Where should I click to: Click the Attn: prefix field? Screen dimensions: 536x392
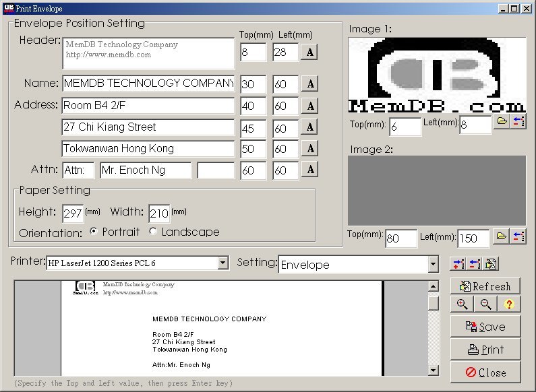pos(79,170)
